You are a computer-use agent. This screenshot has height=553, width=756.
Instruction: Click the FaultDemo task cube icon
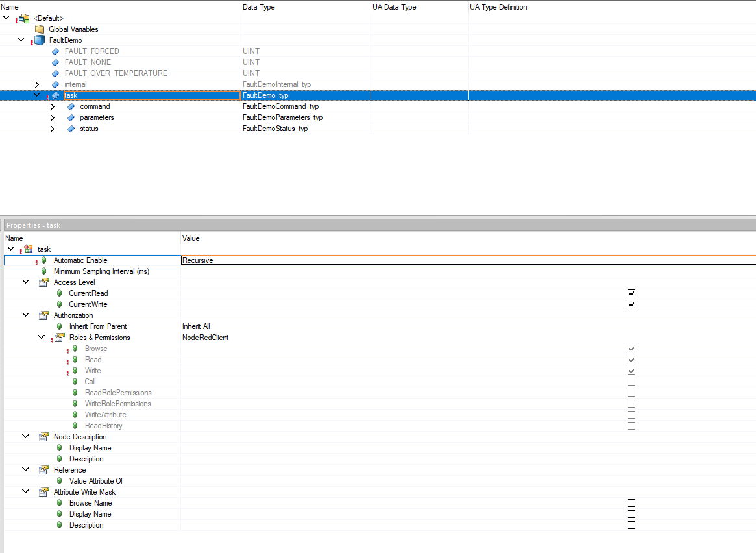point(40,40)
